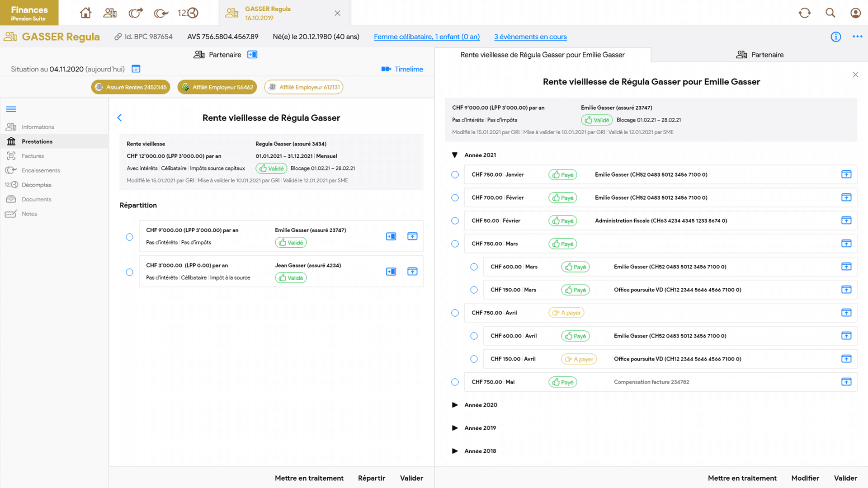868x488 pixels.
Task: Click export icon on CHF 750.00 Janvier row
Action: [x=846, y=174]
